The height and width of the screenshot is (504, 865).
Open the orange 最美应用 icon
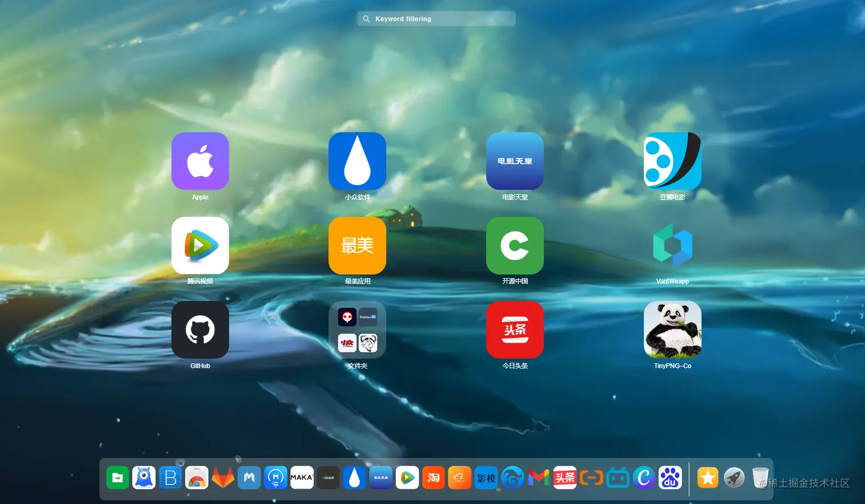pyautogui.click(x=358, y=245)
